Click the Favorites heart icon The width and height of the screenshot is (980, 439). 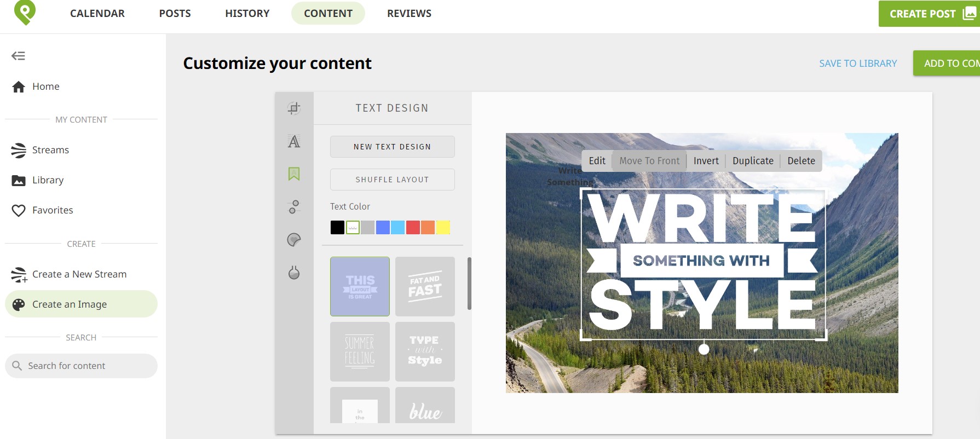[x=19, y=211]
